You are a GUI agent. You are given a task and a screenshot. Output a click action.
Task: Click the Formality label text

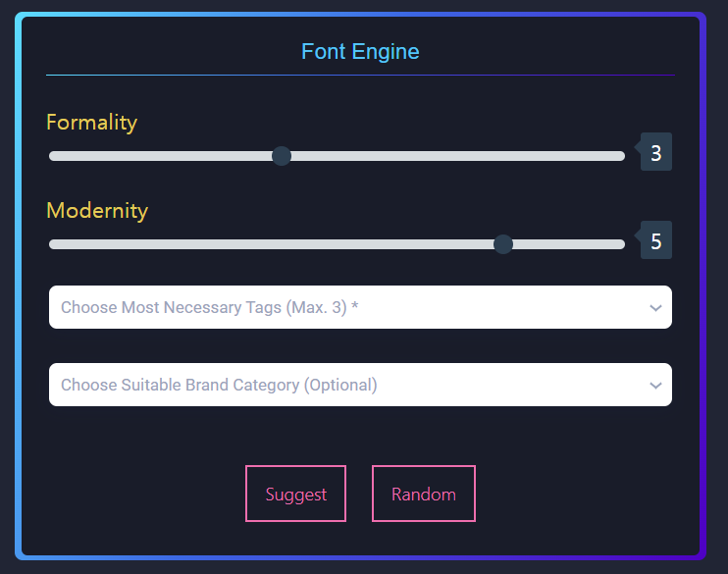[x=91, y=123]
